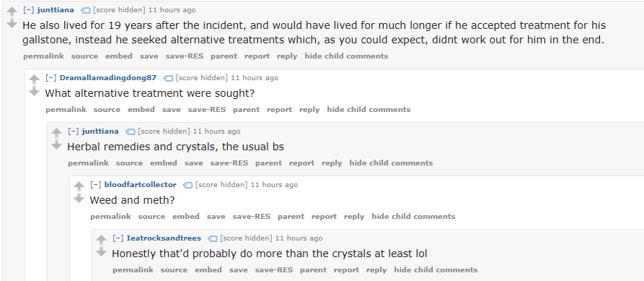
Task: Click the RES tag icon beside bloodfartcollector
Action: [188, 185]
